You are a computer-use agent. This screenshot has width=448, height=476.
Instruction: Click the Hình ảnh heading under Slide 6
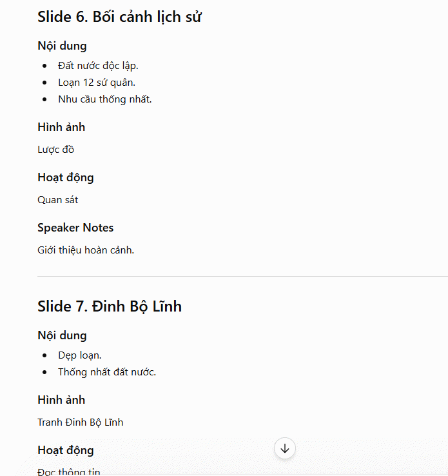tap(61, 127)
